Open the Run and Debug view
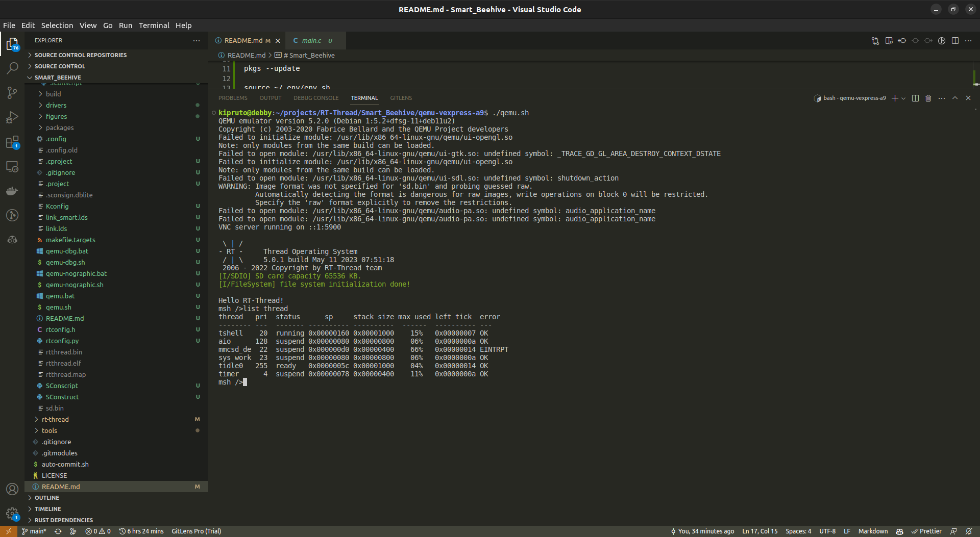 click(12, 117)
